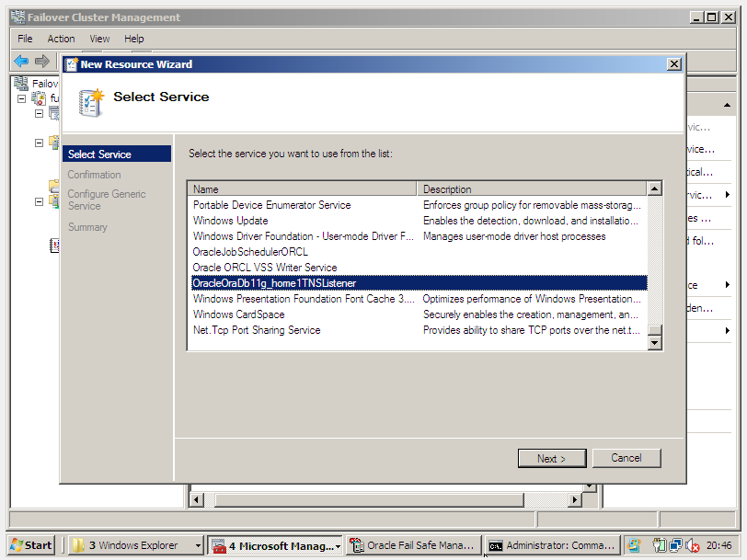Open the Action menu
The height and width of the screenshot is (560, 747).
(x=61, y=39)
